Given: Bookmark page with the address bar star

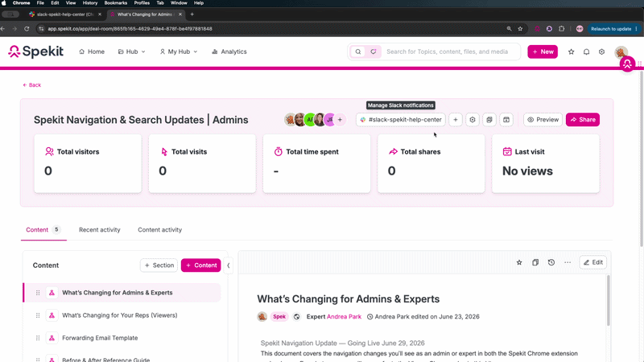Looking at the screenshot, I should click(x=520, y=29).
